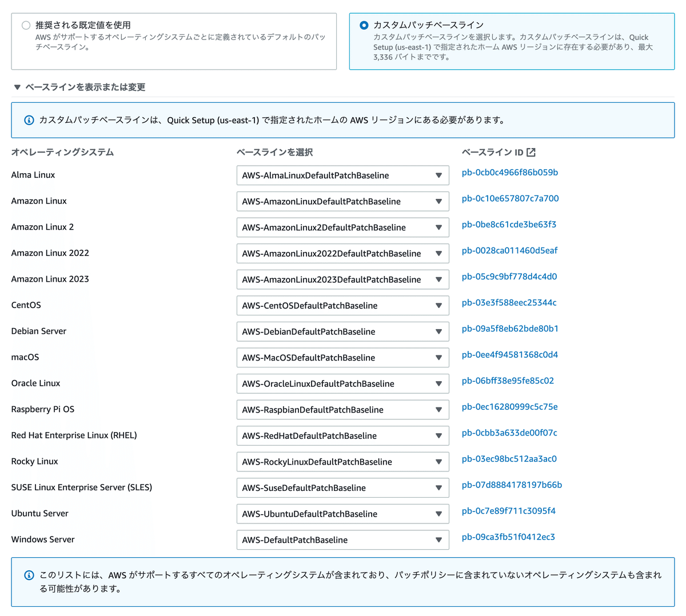The width and height of the screenshot is (686, 616).
Task: Open the Amazon Linux 2023 baseline dropdown
Action: (342, 279)
